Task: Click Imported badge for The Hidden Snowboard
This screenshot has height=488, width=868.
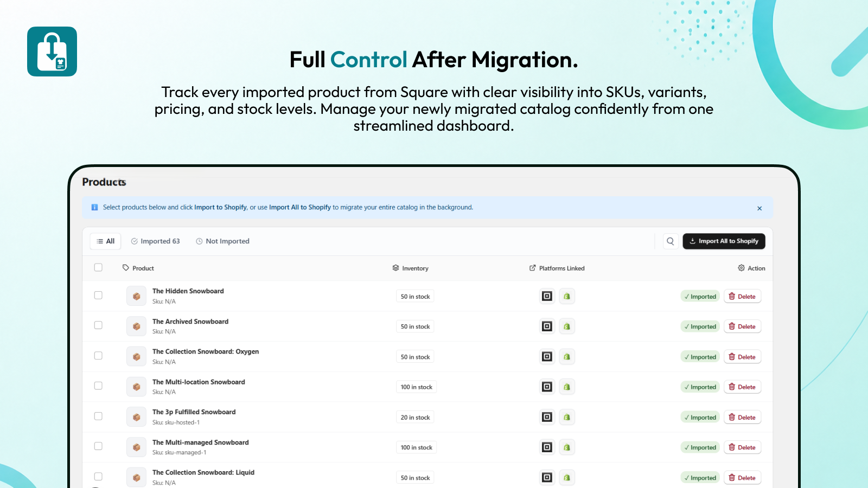Action: click(x=700, y=297)
